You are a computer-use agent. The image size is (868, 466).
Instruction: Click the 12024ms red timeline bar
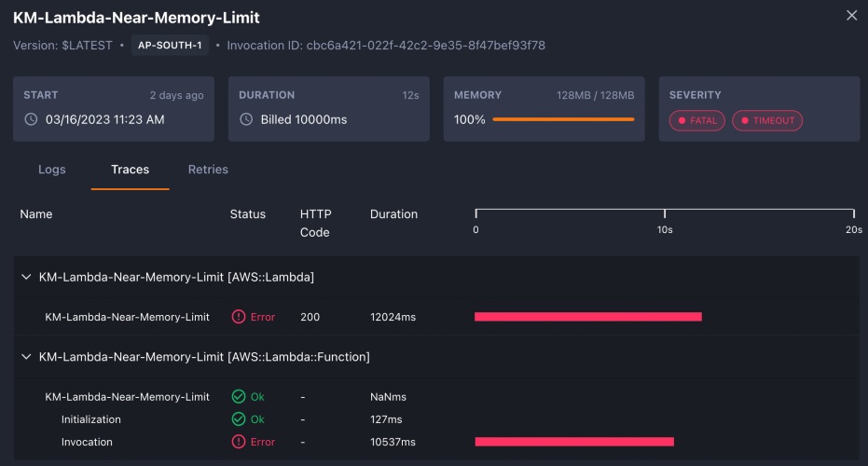pyautogui.click(x=588, y=317)
